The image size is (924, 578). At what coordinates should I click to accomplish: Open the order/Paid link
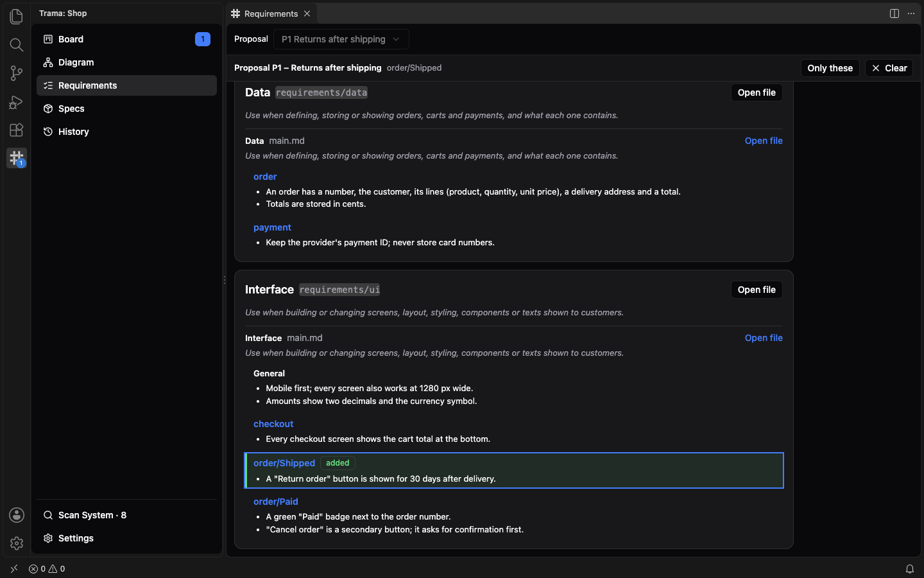[x=276, y=502]
